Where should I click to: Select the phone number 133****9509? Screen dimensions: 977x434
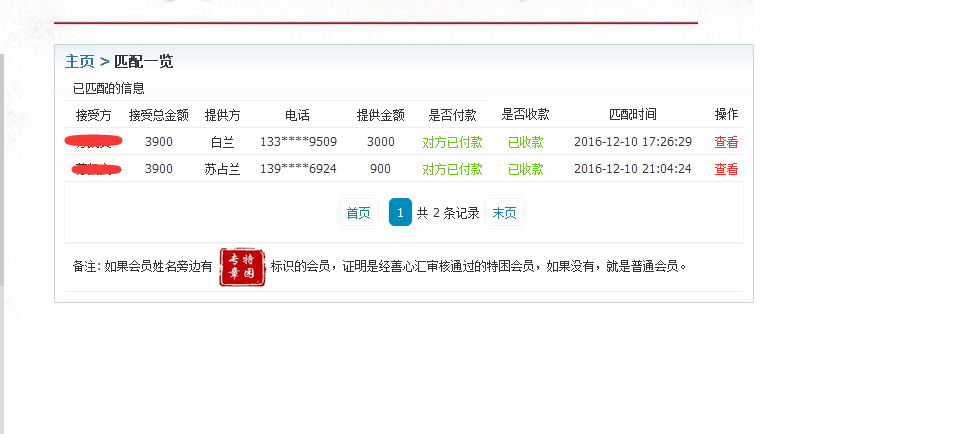[298, 142]
